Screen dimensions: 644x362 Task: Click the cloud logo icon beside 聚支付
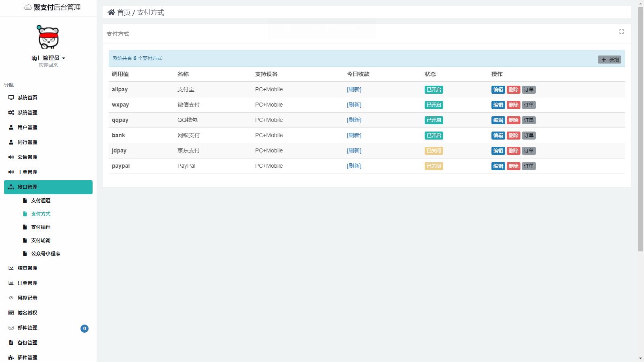(x=28, y=7)
